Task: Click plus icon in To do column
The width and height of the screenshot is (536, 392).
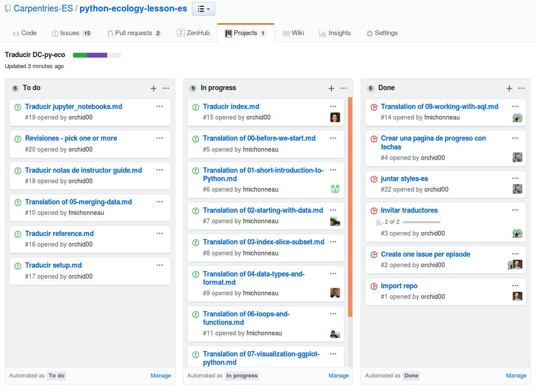Action: coord(153,88)
